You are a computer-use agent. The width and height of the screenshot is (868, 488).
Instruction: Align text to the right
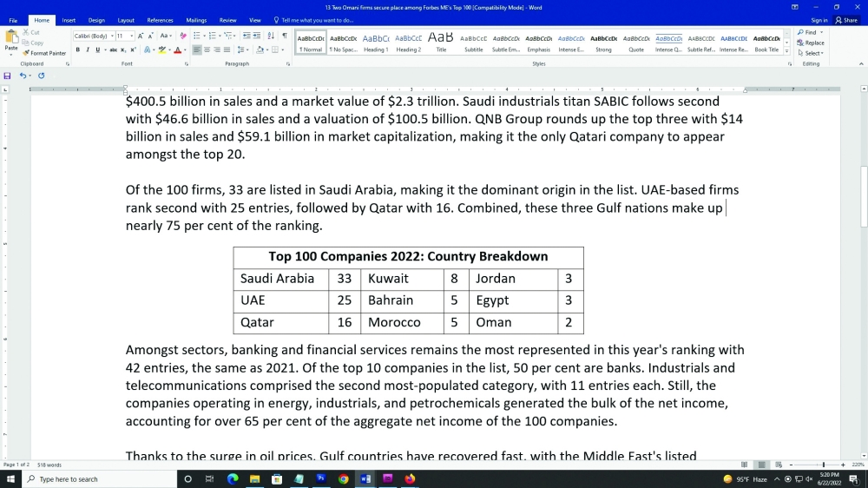tap(217, 49)
